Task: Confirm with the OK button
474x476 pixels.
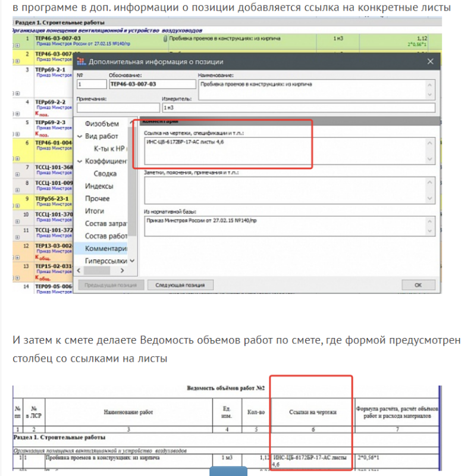Action: click(x=418, y=285)
